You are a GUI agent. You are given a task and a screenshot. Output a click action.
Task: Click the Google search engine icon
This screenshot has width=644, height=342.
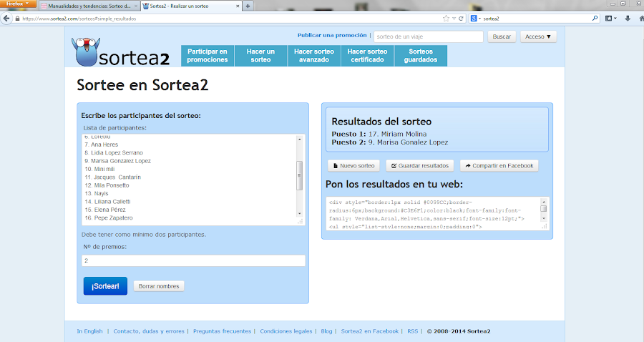(x=474, y=19)
